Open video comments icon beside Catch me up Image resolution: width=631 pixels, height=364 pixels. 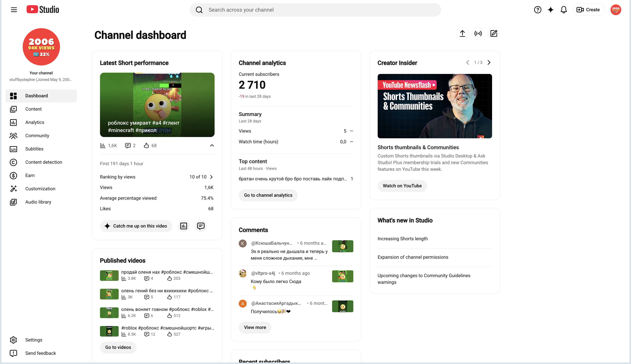[x=201, y=226]
